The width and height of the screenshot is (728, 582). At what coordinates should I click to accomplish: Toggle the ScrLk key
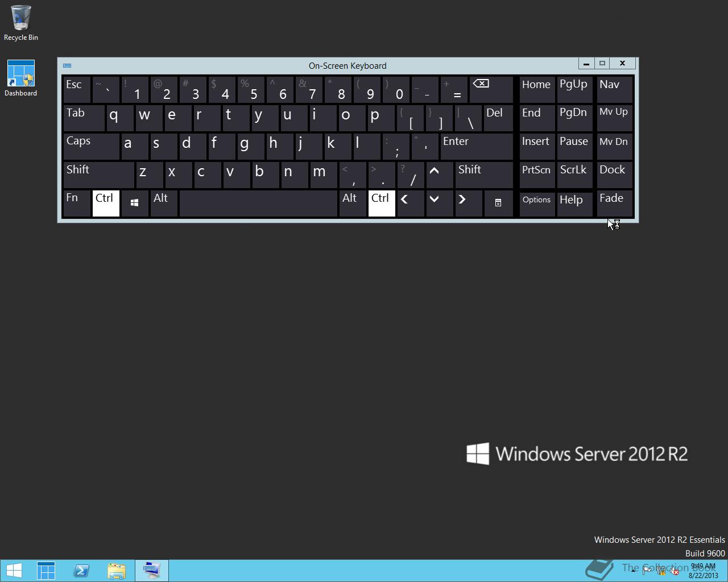pyautogui.click(x=574, y=174)
